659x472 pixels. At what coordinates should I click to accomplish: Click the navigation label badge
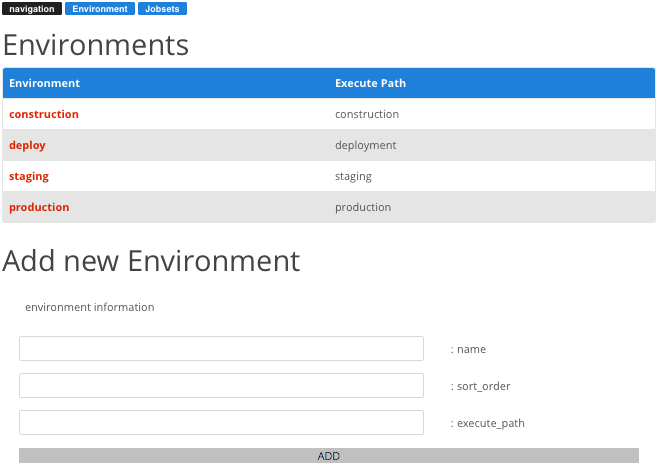32,9
